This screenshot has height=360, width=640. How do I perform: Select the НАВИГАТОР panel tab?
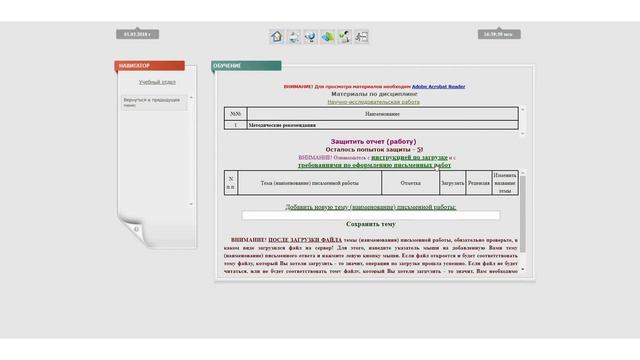pyautogui.click(x=149, y=66)
